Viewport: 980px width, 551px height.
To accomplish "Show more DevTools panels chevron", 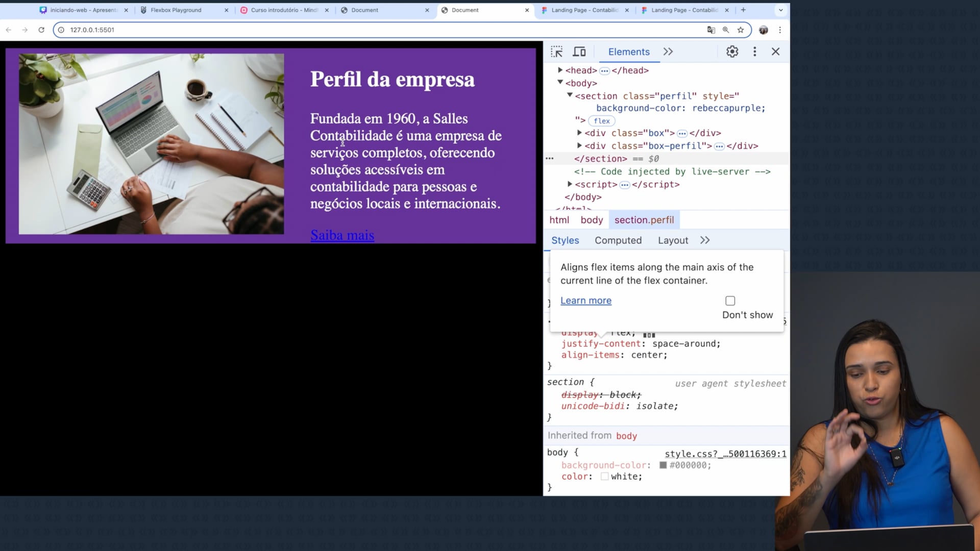I will point(668,52).
